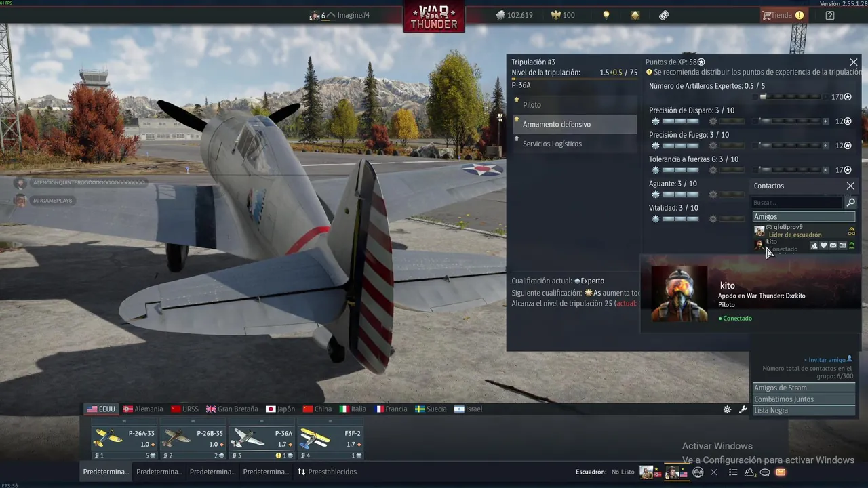Switch to China nation tab
This screenshot has width=868, height=488.
tap(317, 409)
